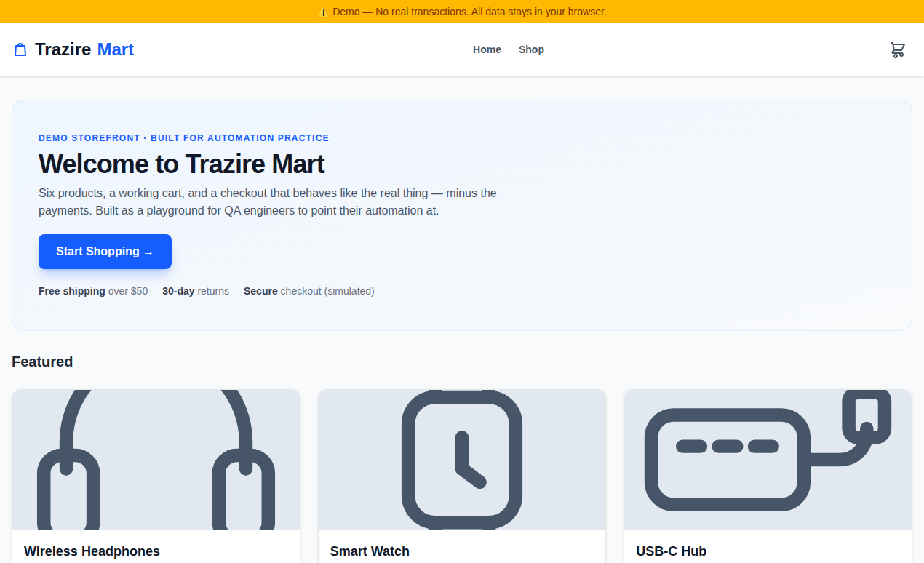924x563 pixels.
Task: Select the Smart Watch product title
Action: pos(370,551)
